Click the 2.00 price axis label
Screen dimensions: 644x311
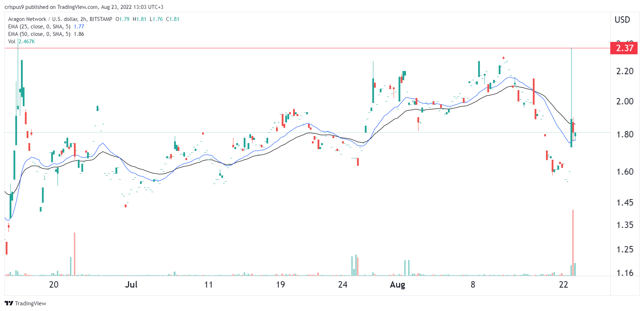pyautogui.click(x=624, y=102)
